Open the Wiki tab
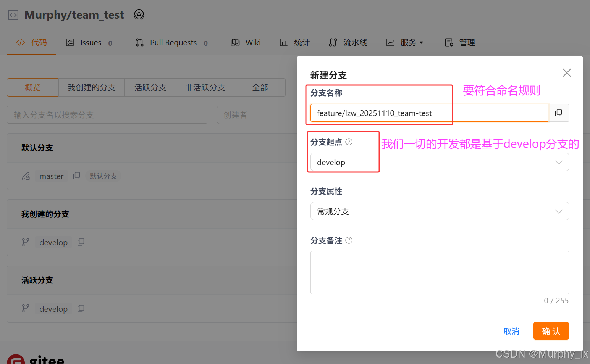This screenshot has height=364, width=590. pos(246,43)
